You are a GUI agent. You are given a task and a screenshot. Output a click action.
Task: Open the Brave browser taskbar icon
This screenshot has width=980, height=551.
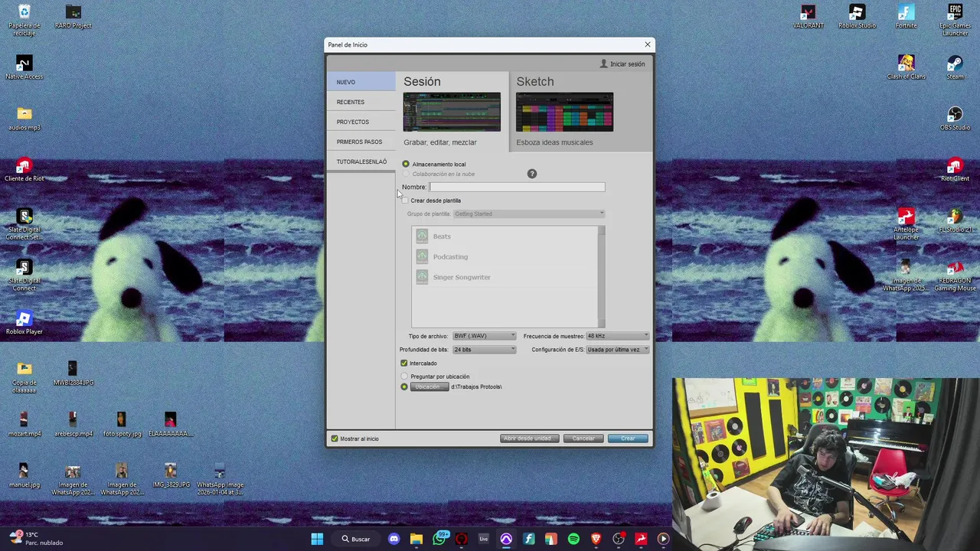point(596,540)
